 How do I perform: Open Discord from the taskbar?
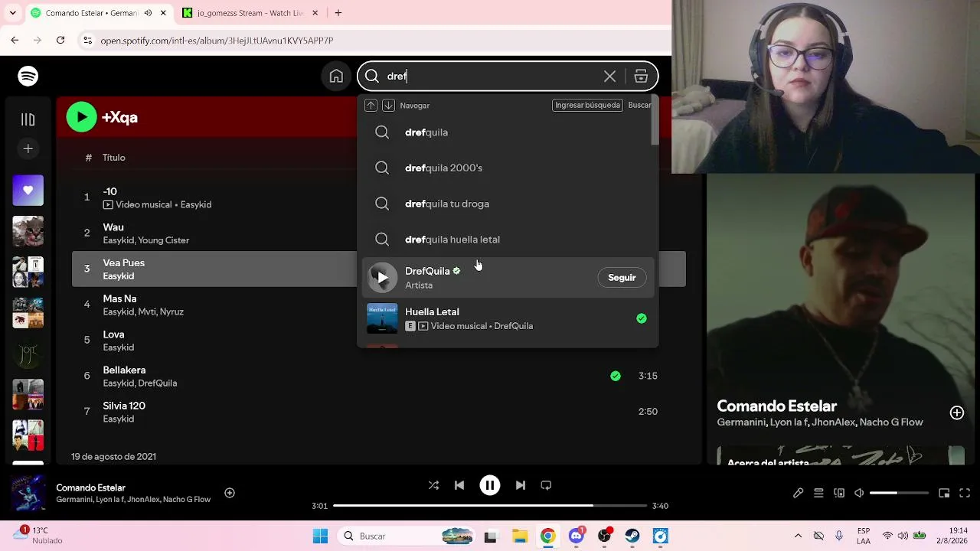tap(577, 536)
